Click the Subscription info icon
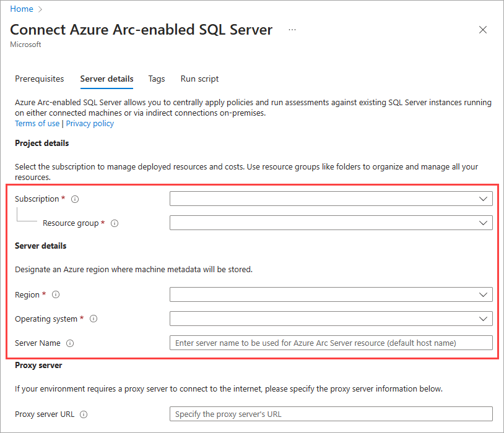Screen dimensions: 504x433 [x=74, y=199]
